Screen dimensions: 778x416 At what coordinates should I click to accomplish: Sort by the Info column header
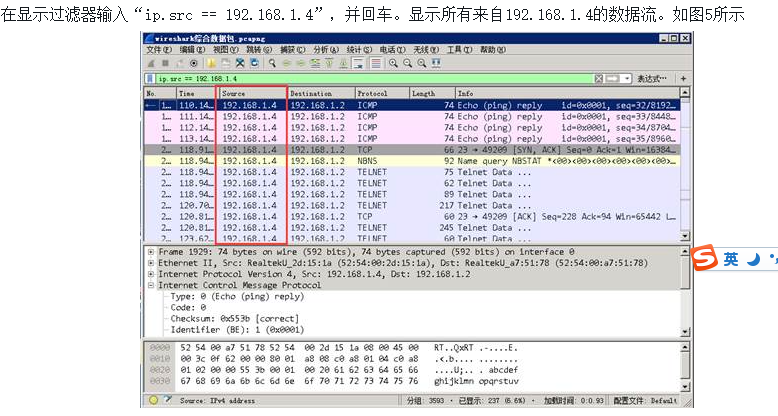tap(567, 93)
